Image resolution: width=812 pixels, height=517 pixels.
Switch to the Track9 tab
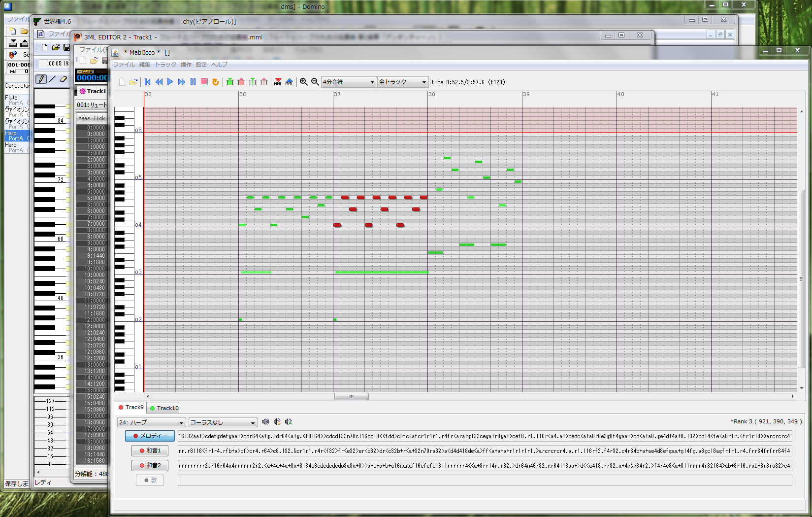131,408
